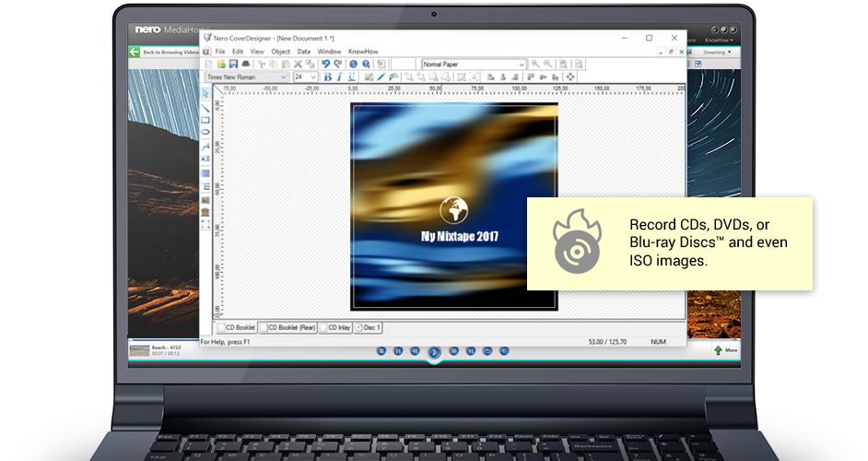Click Back to Browsing Videos button

point(164,52)
